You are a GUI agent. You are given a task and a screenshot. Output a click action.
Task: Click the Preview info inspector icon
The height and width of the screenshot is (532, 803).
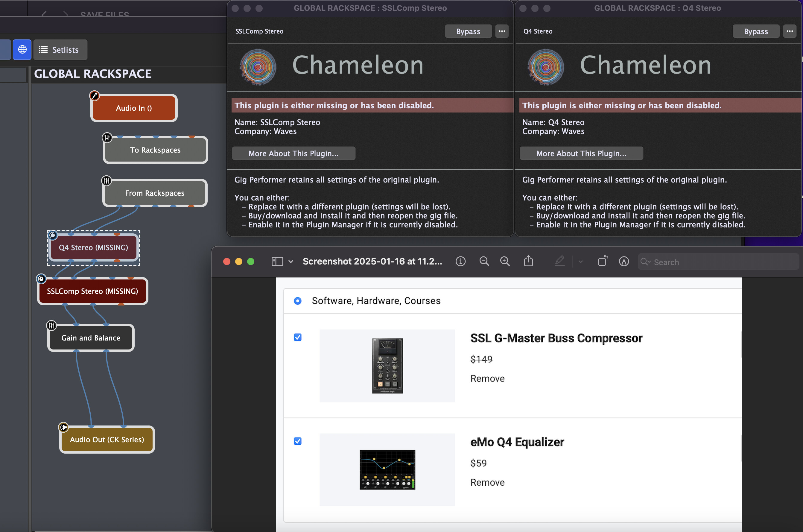click(x=460, y=262)
